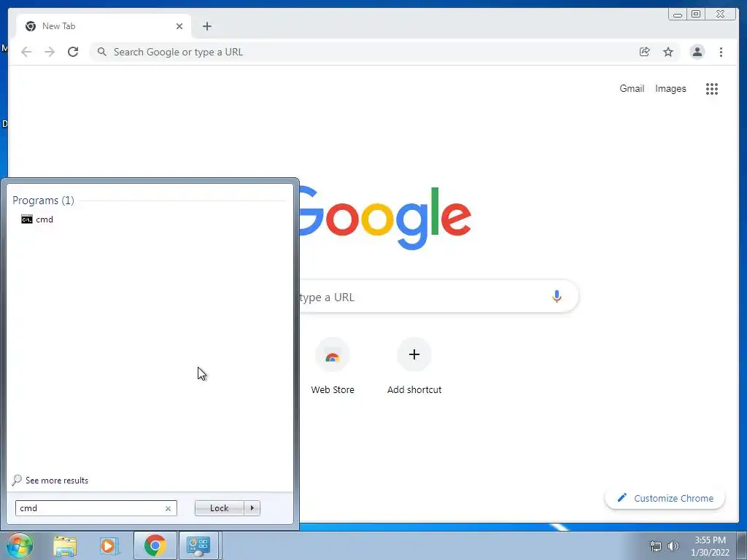
Task: Select the New Tab tab
Action: click(x=104, y=26)
